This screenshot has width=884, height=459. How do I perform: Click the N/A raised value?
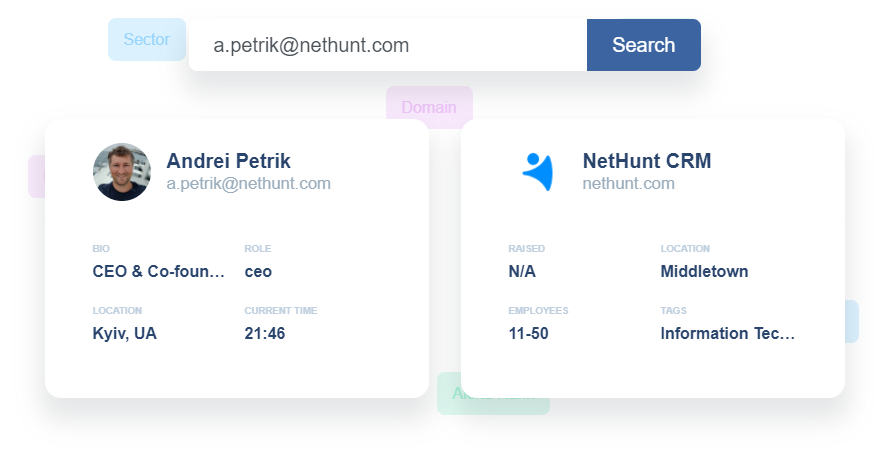(523, 272)
